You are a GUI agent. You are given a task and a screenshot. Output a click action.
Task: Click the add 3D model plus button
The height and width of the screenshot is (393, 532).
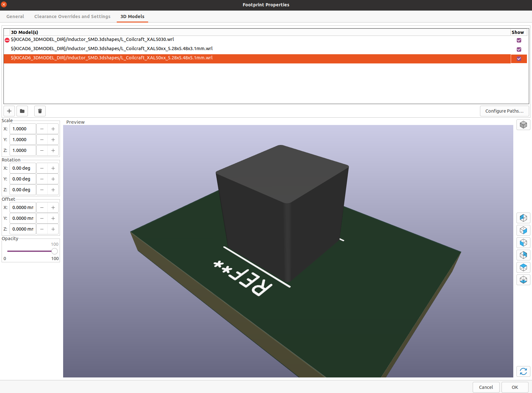pyautogui.click(x=9, y=111)
